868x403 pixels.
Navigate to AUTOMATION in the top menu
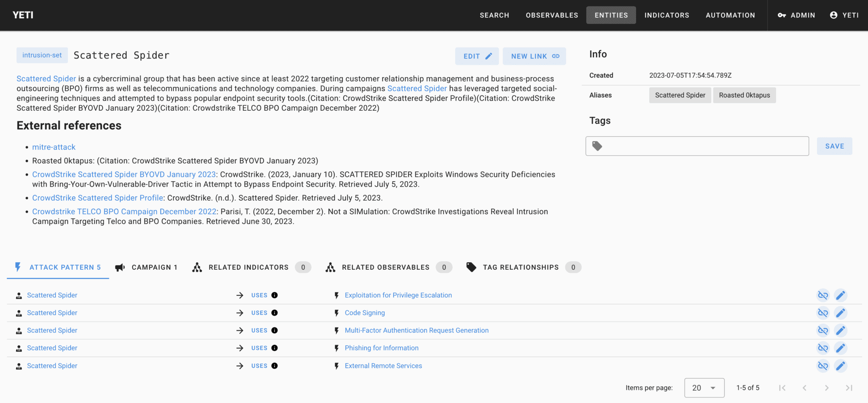point(730,15)
